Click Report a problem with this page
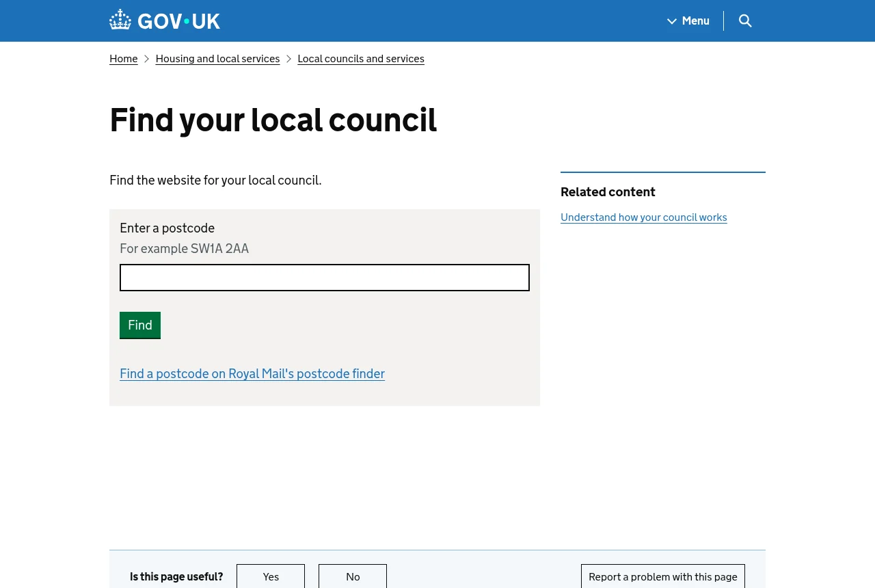875x588 pixels. pos(663,576)
